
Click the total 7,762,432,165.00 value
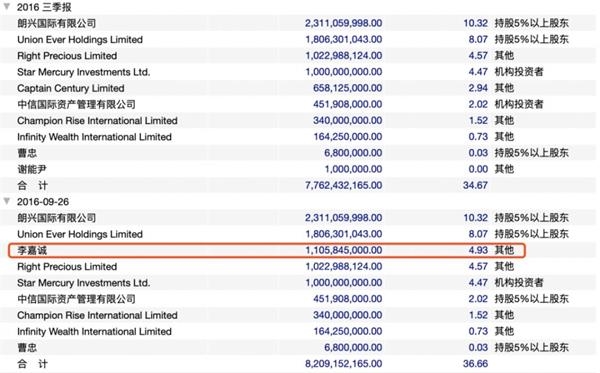click(x=344, y=185)
